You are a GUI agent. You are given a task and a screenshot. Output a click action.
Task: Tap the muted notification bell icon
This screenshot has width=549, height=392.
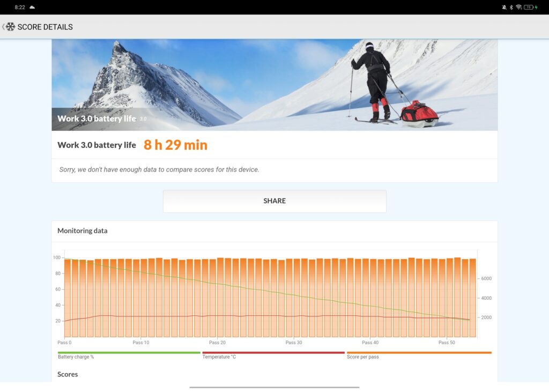point(504,8)
